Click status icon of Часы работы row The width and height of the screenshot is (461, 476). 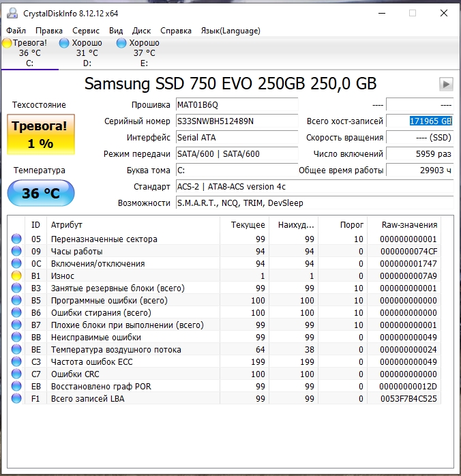tap(16, 251)
